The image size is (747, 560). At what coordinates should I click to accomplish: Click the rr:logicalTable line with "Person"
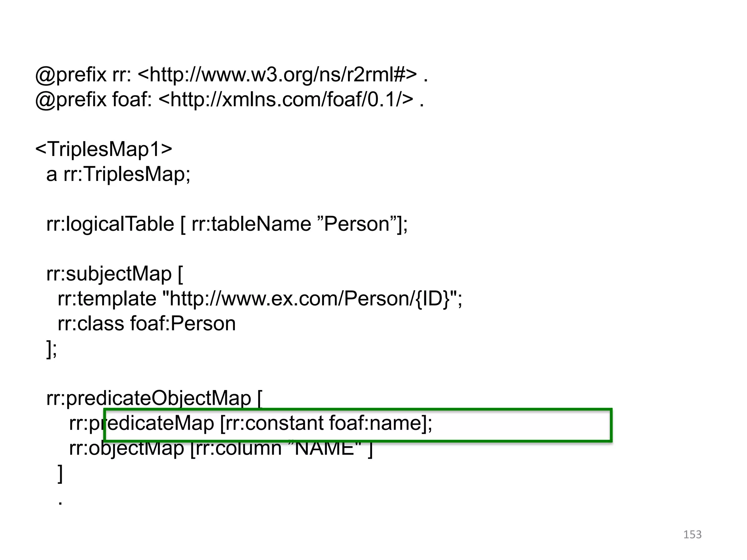(x=227, y=224)
